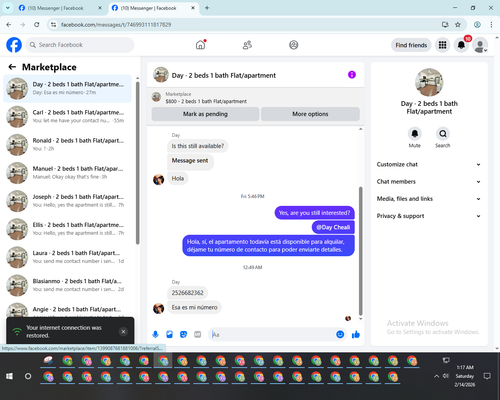
Task: Focus the Search Facebook field
Action: coord(80,45)
